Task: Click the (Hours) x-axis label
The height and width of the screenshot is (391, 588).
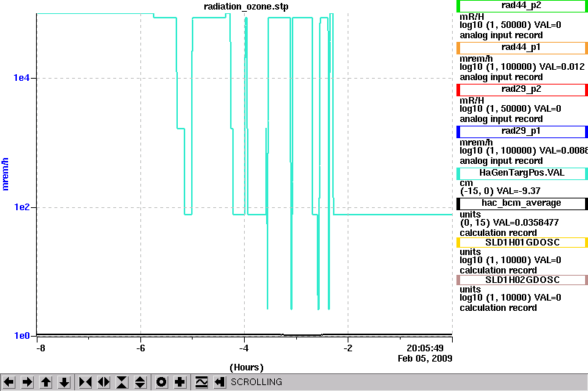Action: [x=246, y=367]
